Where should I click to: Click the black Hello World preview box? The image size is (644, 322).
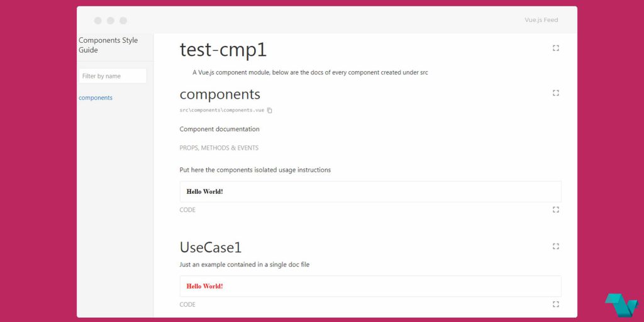click(370, 191)
